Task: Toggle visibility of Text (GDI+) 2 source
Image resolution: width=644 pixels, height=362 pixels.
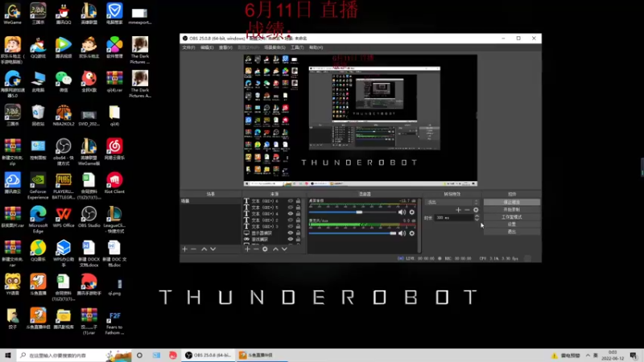Action: point(291,220)
